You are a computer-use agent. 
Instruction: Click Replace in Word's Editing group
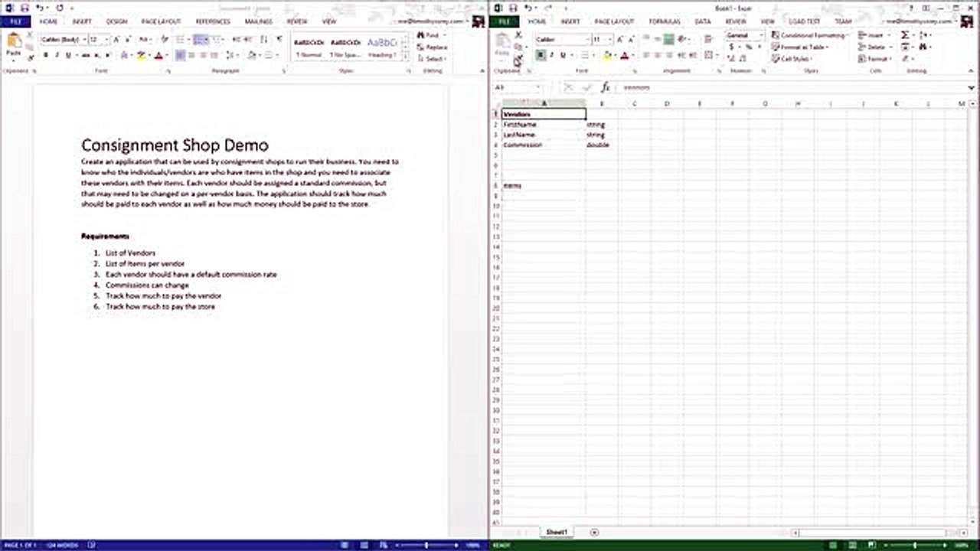(433, 47)
